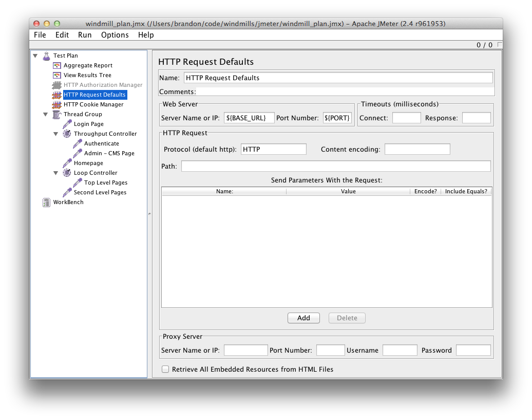532x420 pixels.
Task: Collapse the Test Plan tree node
Action: [x=35, y=56]
